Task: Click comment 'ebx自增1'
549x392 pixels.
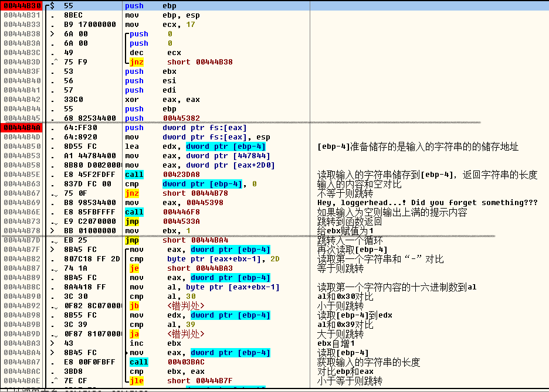Action: click(335, 343)
